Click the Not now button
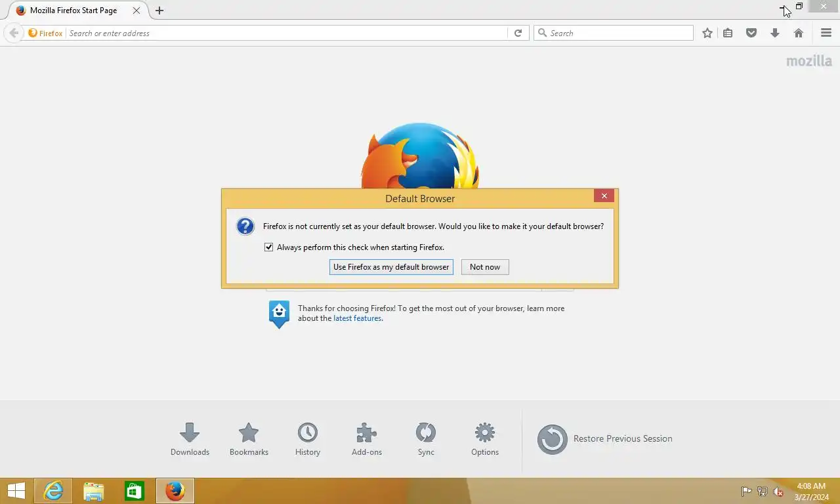This screenshot has width=840, height=504. 485,267
